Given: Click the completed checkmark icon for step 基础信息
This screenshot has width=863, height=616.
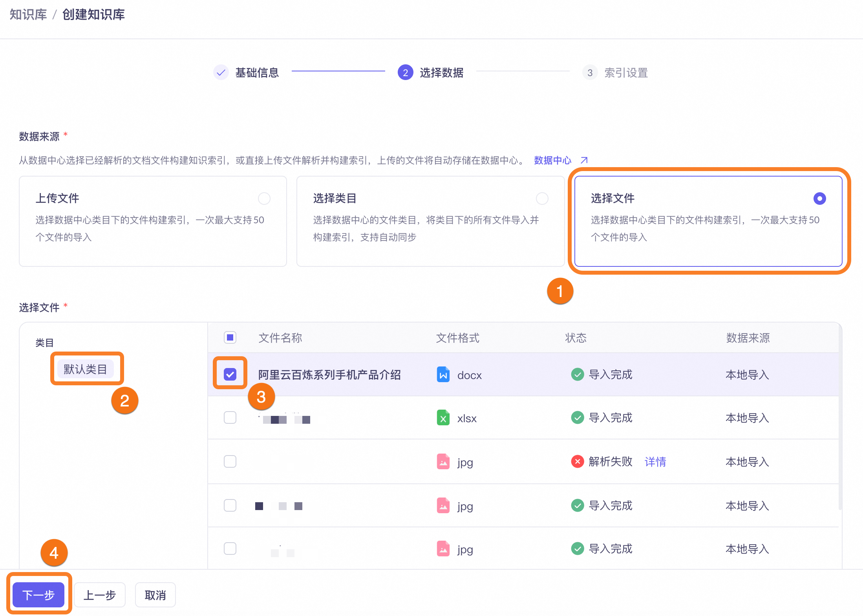Looking at the screenshot, I should coord(221,73).
